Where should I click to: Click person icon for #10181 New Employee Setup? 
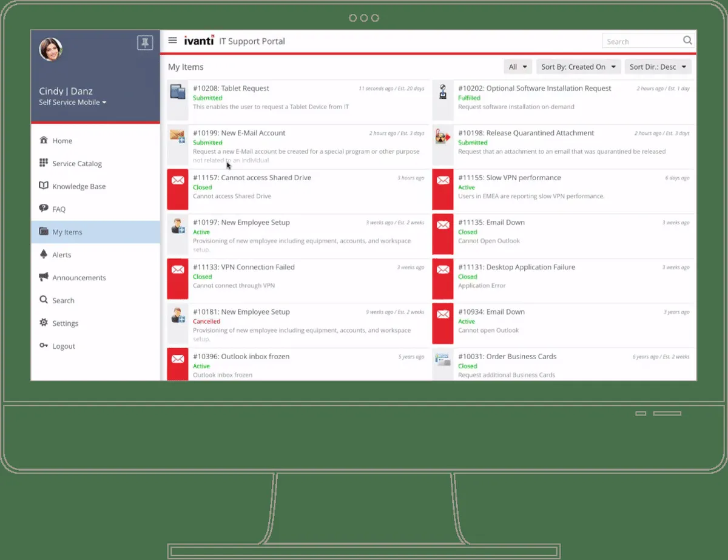pyautogui.click(x=177, y=315)
